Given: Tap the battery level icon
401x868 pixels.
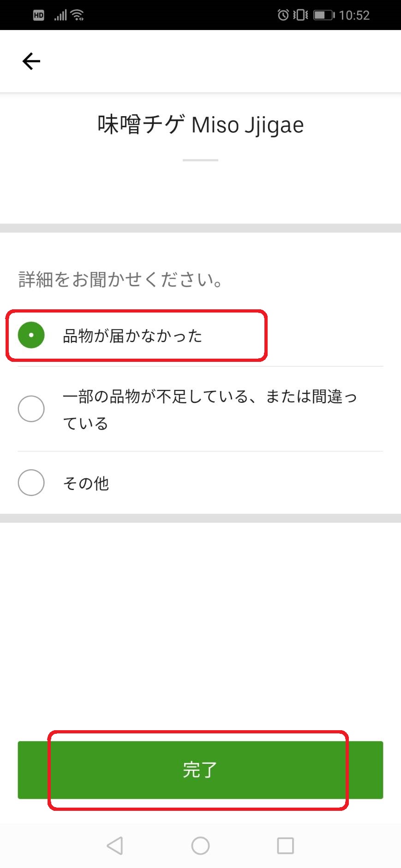Looking at the screenshot, I should point(324,15).
